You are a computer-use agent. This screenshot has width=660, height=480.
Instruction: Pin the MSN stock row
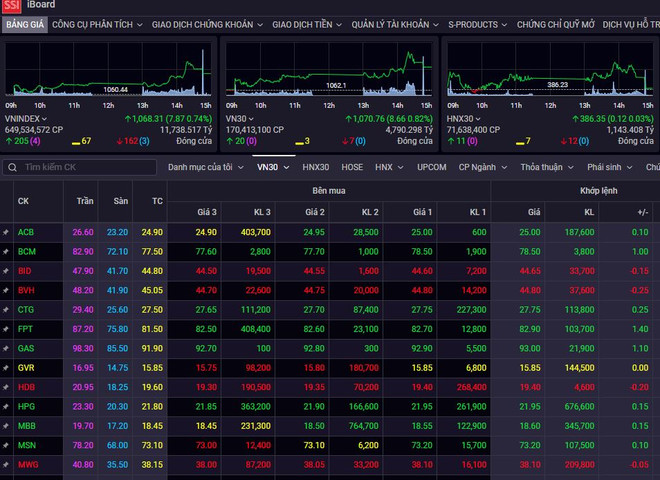point(6,445)
